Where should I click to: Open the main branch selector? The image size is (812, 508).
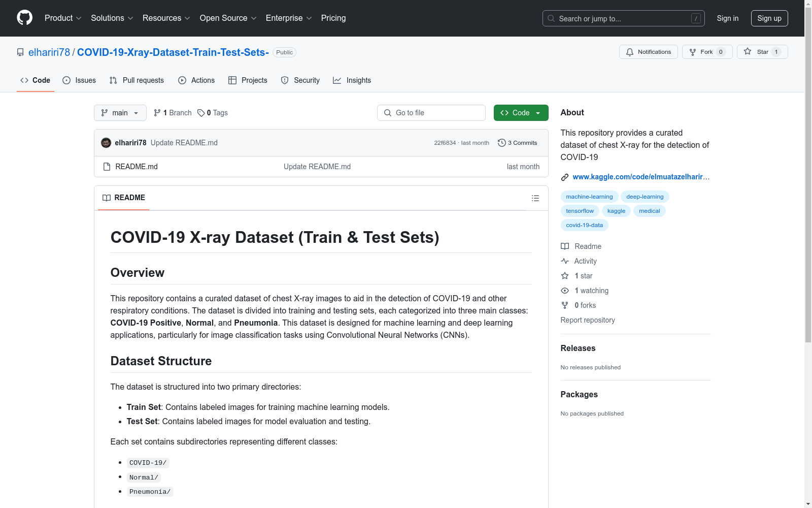[x=120, y=113]
